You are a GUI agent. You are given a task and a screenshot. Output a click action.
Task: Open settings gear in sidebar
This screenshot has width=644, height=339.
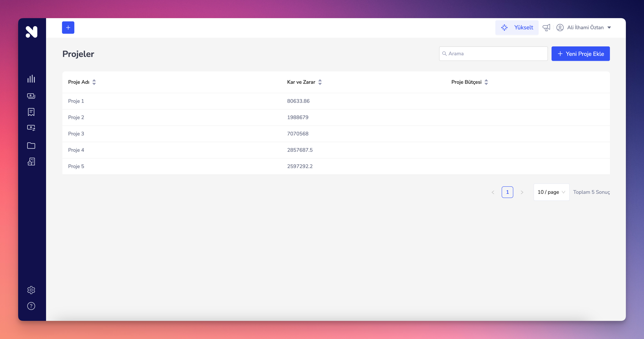[x=31, y=290]
